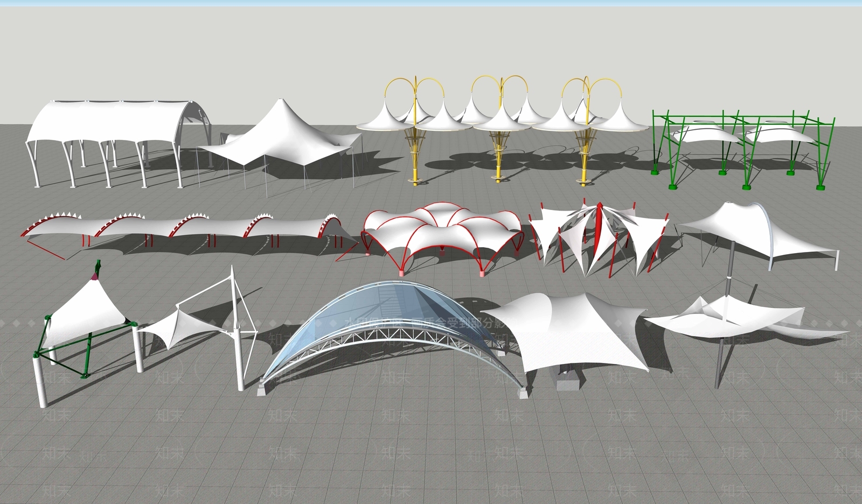Select the umbrella canopy on single gray pole

(x=722, y=318)
